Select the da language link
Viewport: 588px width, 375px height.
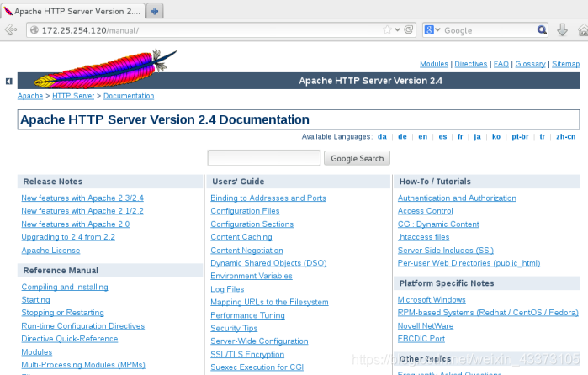(382, 136)
